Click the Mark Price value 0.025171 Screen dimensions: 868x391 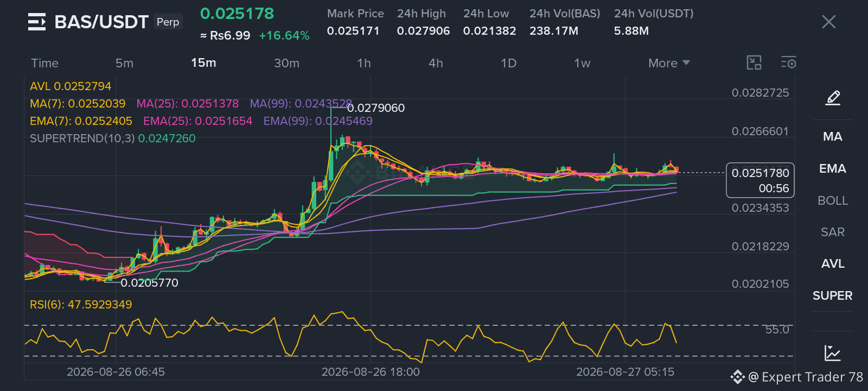pyautogui.click(x=353, y=31)
